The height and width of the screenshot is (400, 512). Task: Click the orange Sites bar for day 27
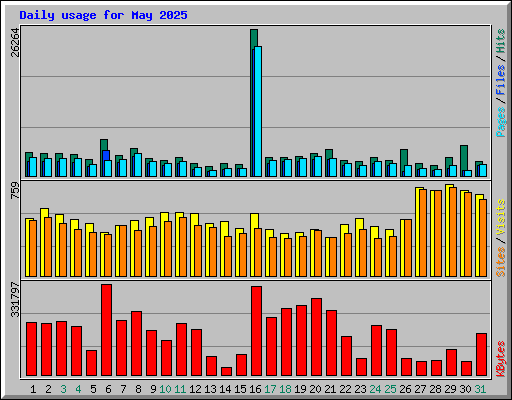tap(423, 233)
